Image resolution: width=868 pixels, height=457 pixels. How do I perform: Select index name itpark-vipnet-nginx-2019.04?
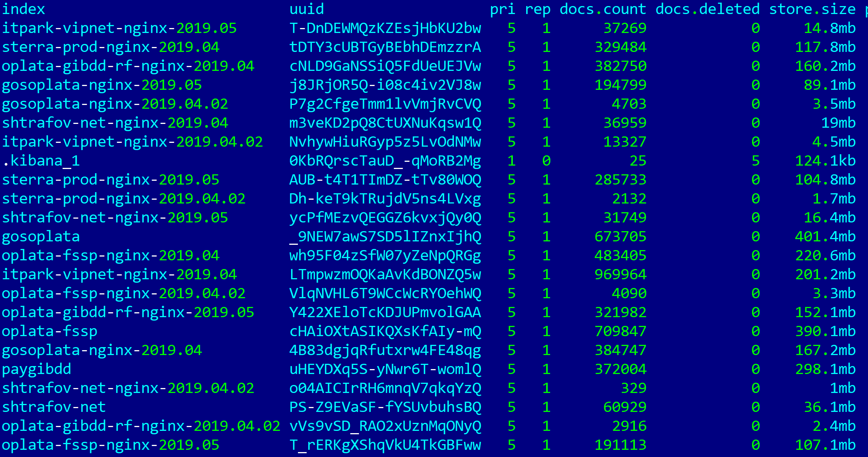(119, 274)
